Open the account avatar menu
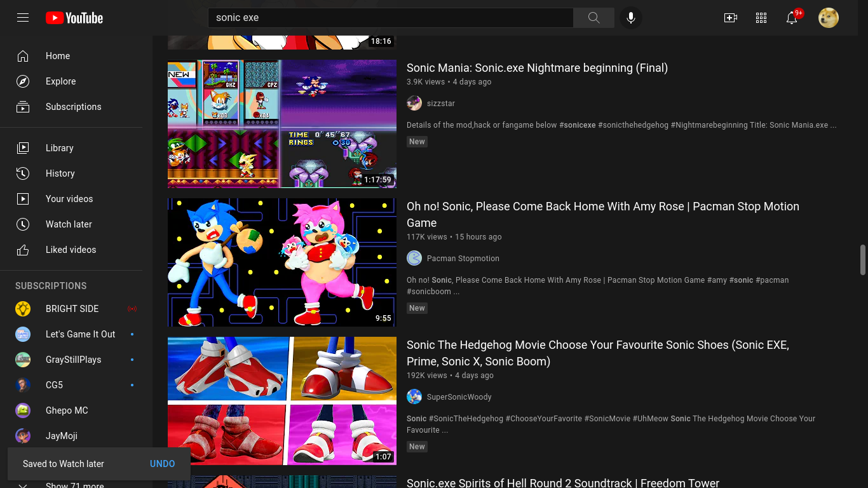Image resolution: width=868 pixels, height=488 pixels. [x=829, y=18]
